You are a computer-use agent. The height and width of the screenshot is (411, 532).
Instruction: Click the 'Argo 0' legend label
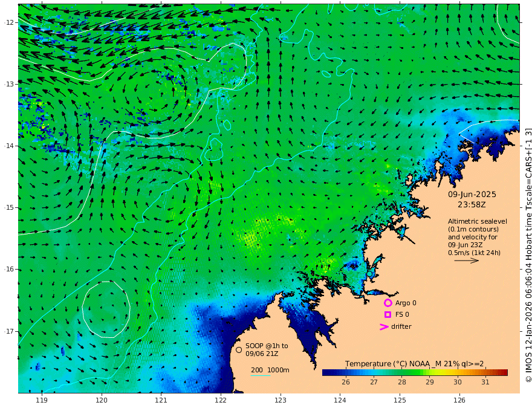[406, 303]
